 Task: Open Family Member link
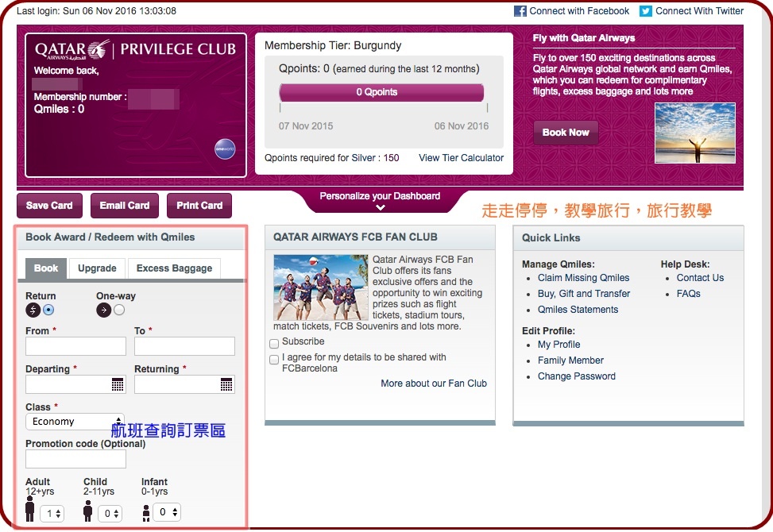570,360
